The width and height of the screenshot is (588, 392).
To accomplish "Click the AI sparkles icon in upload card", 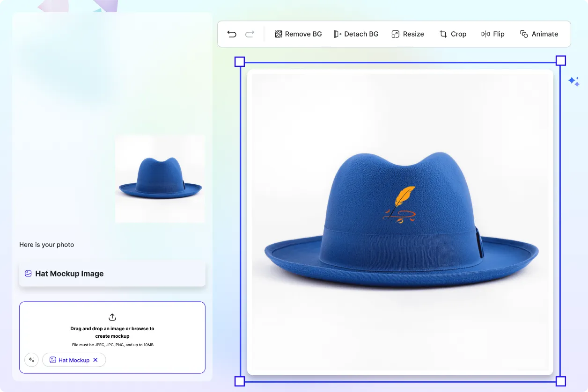I will (31, 360).
